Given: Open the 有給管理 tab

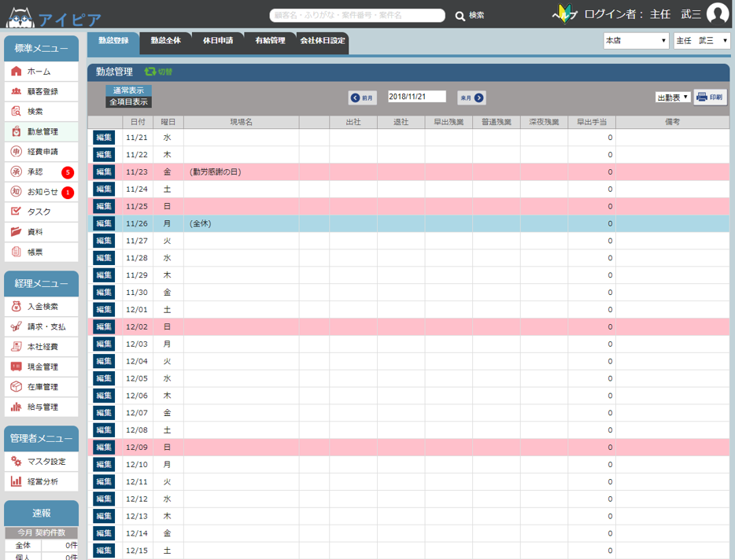Looking at the screenshot, I should 270,41.
